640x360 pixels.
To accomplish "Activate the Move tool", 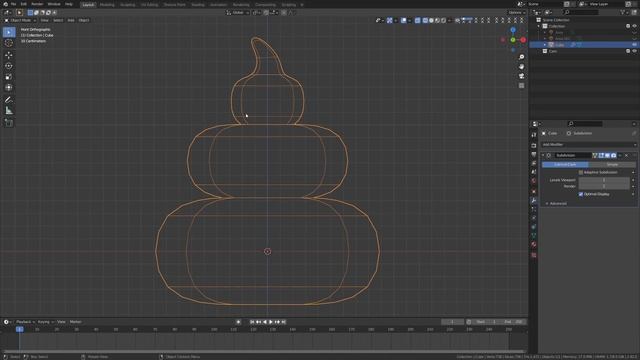I will pyautogui.click(x=9, y=55).
